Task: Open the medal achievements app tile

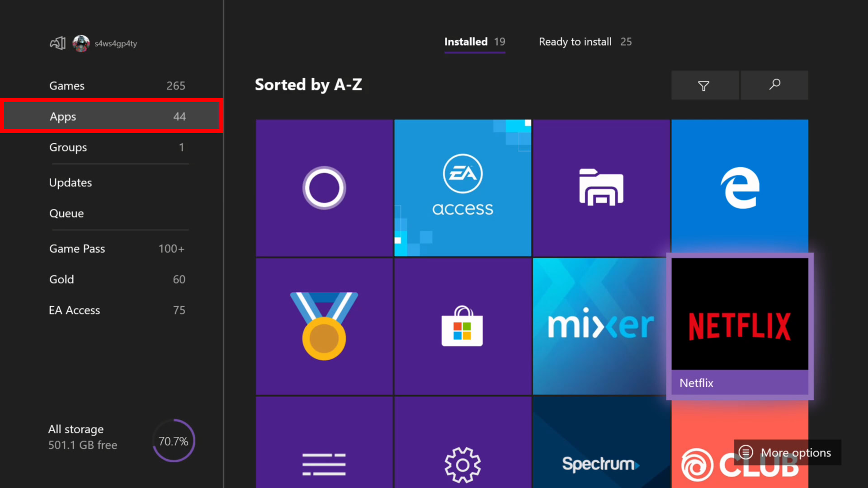Action: 324,326
